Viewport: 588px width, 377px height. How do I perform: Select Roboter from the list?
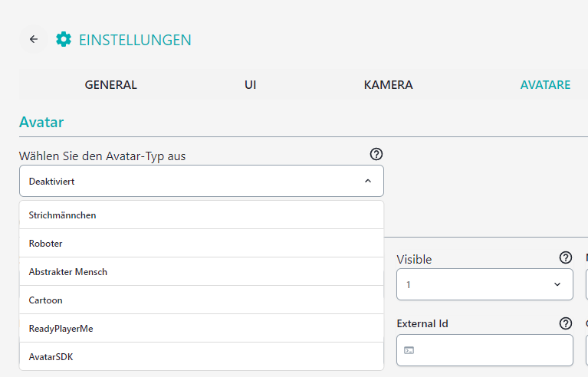pos(202,243)
